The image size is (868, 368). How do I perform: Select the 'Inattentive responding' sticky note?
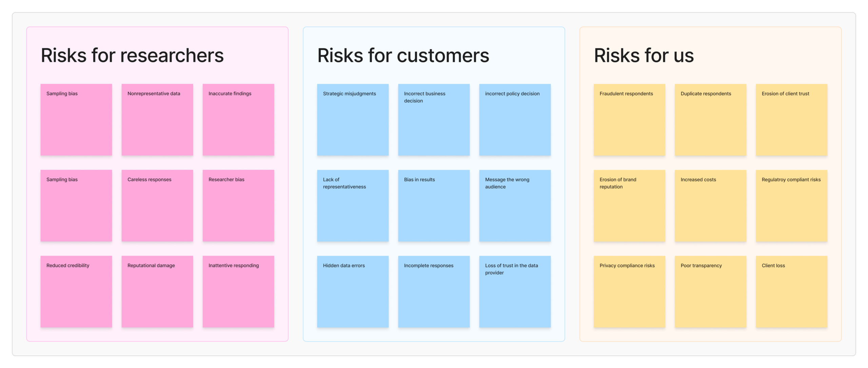pyautogui.click(x=238, y=291)
